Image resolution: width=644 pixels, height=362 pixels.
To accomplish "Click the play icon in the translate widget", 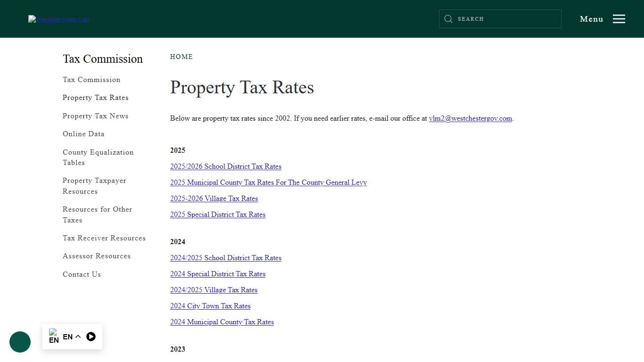I will click(x=91, y=336).
